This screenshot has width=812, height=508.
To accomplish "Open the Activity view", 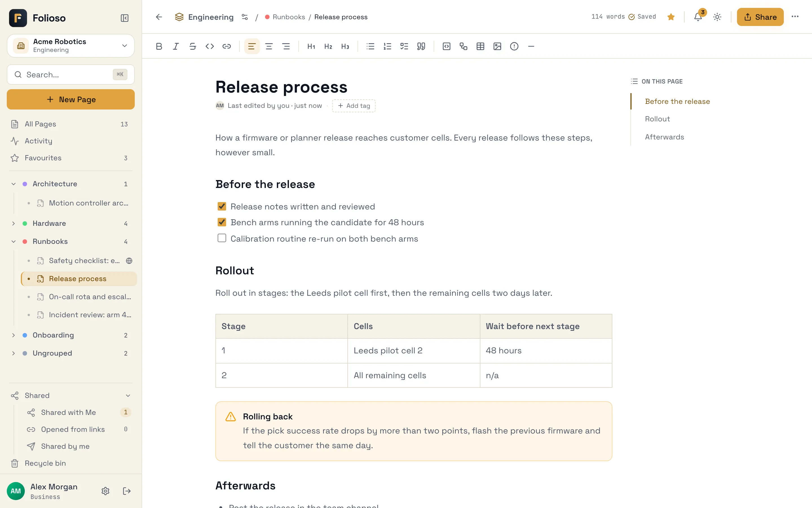I will coord(70,141).
